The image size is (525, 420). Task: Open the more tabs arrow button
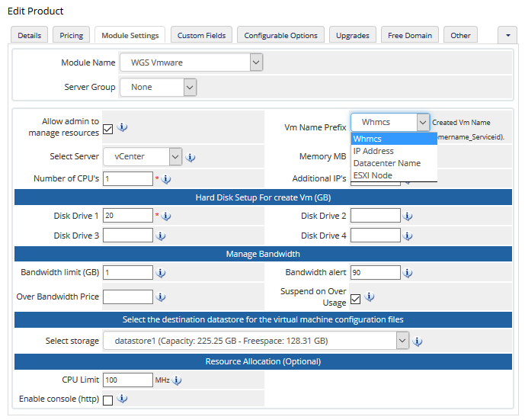coord(507,35)
